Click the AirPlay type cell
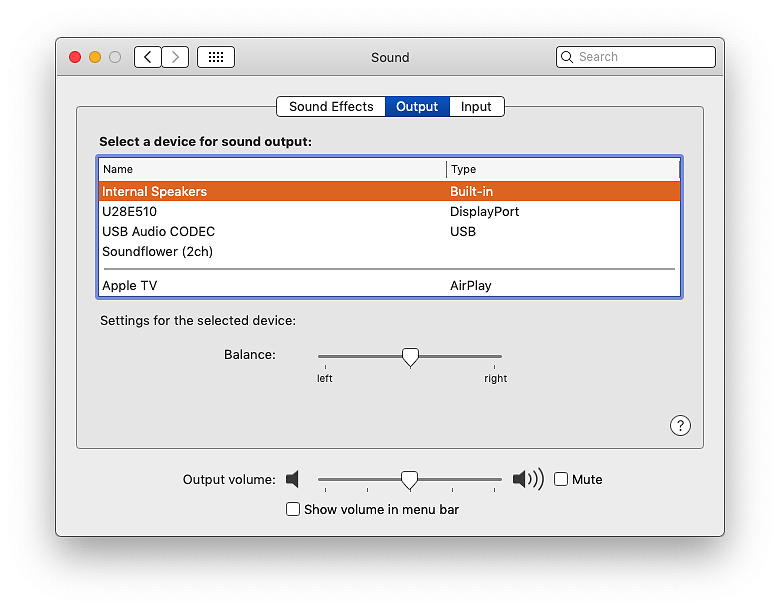 (x=471, y=286)
